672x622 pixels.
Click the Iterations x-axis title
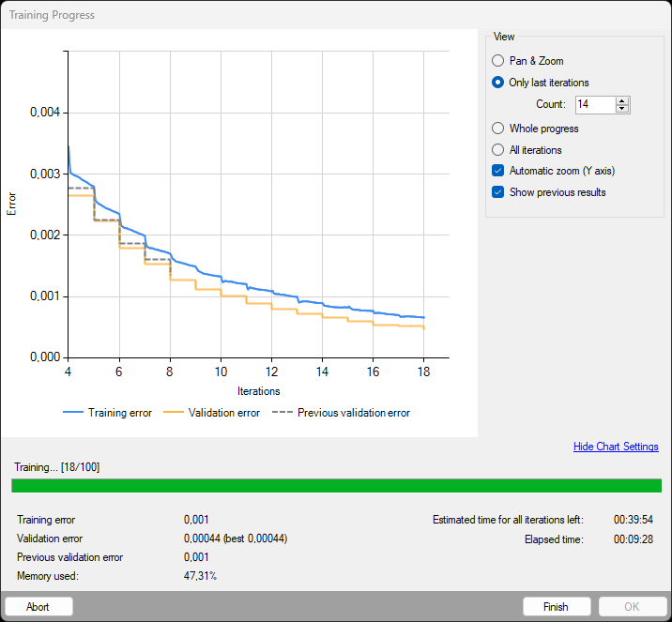pos(257,391)
